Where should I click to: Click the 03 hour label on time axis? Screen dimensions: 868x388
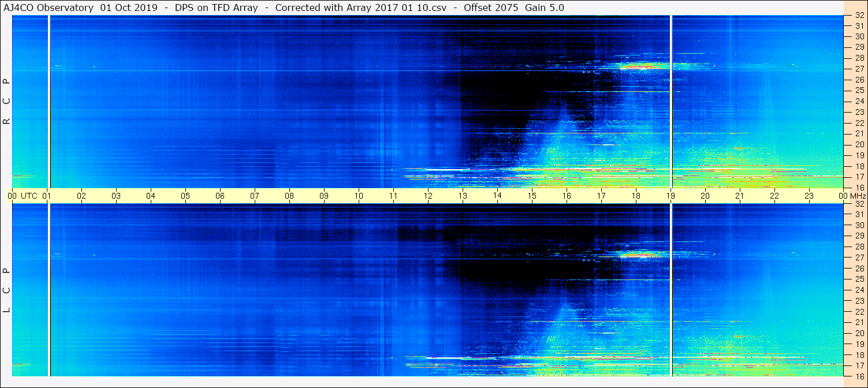tap(117, 196)
